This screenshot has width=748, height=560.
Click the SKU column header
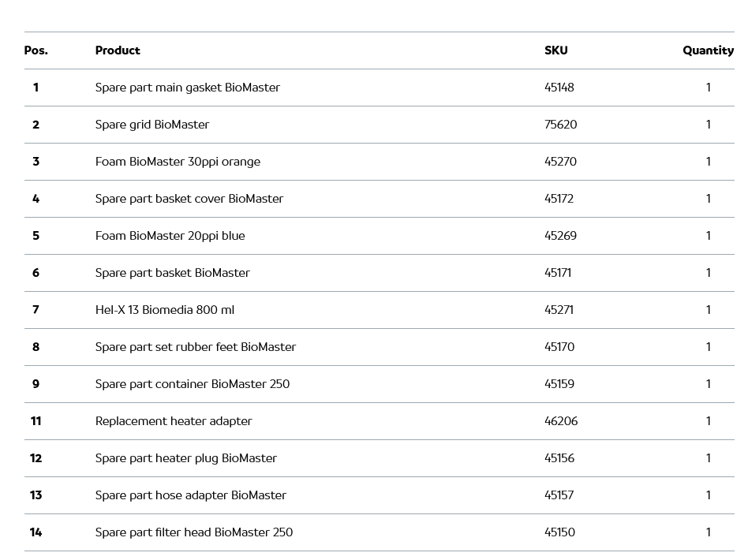[555, 50]
